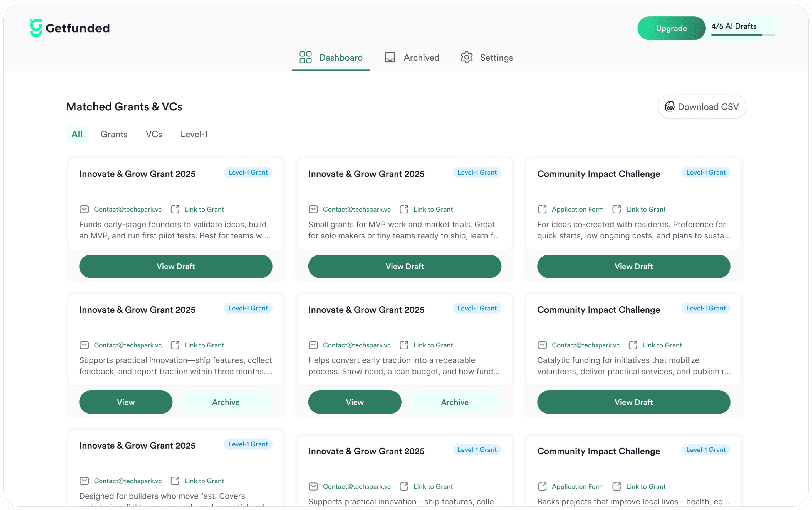The width and height of the screenshot is (812, 510).
Task: Click the CSV file icon
Action: pyautogui.click(x=670, y=106)
